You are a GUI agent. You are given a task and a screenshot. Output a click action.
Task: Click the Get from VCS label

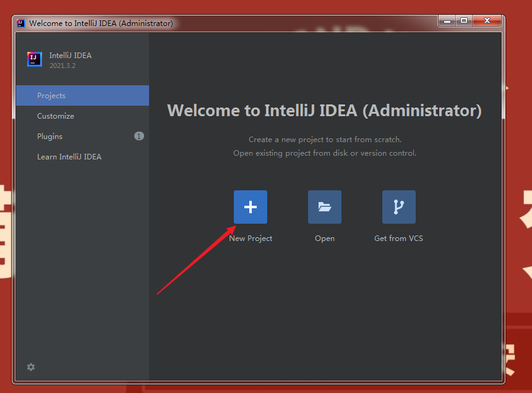[x=398, y=239]
